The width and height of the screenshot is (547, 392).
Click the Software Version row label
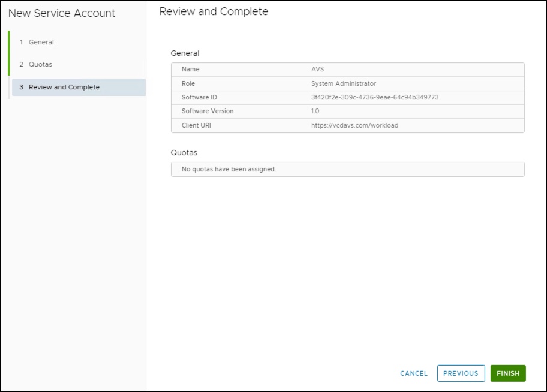pyautogui.click(x=208, y=111)
